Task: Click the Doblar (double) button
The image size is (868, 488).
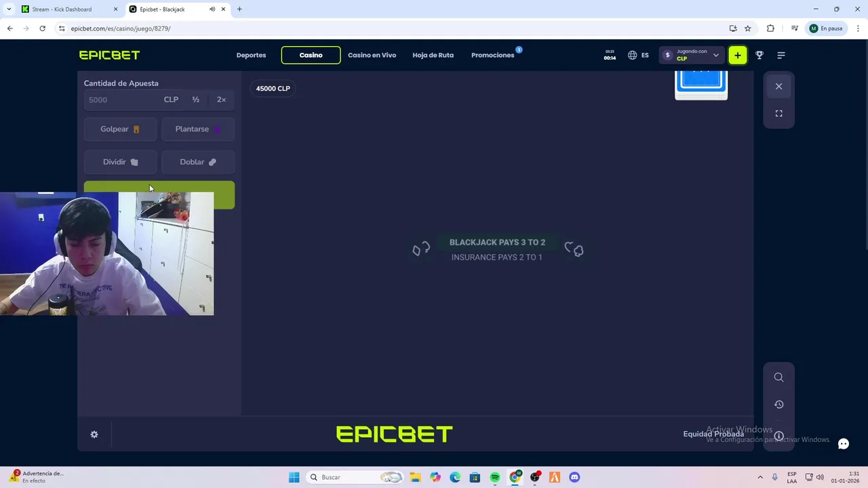Action: pyautogui.click(x=198, y=162)
